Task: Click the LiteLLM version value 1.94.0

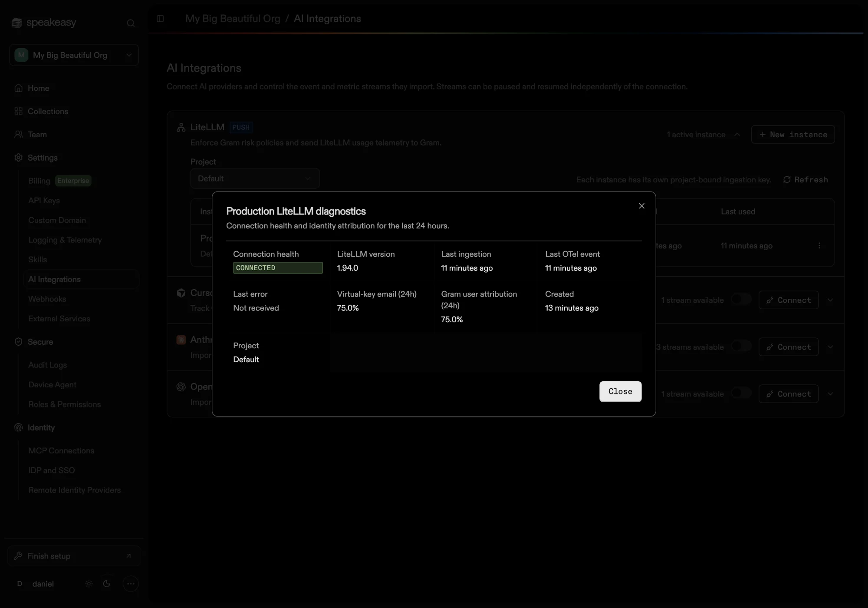Action: click(x=347, y=268)
